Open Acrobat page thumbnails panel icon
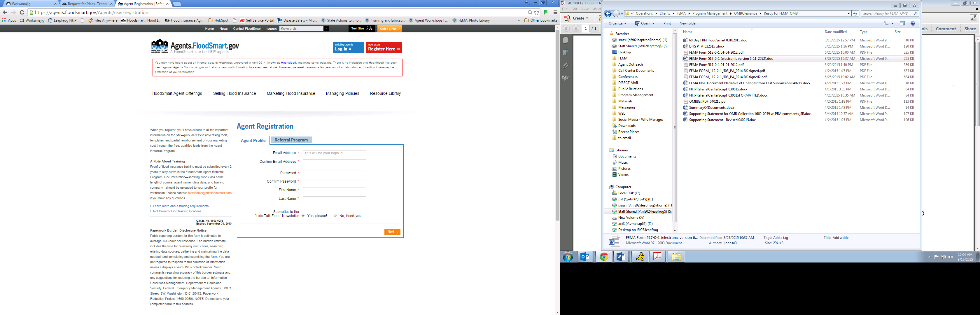The image size is (980, 315). 566,40
